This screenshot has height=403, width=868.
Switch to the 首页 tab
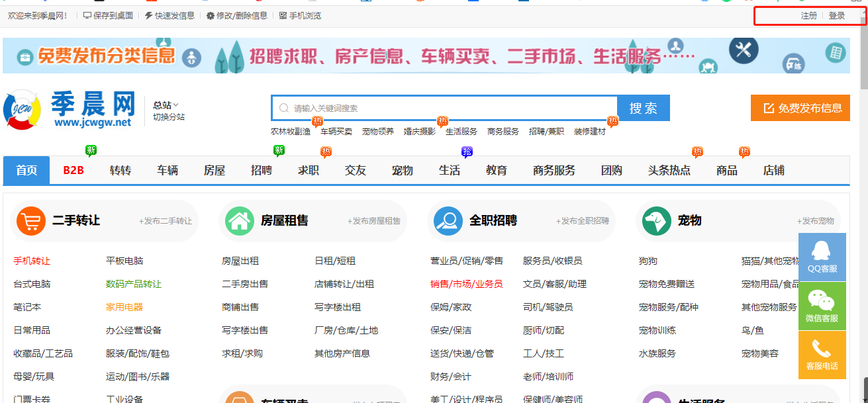point(26,170)
